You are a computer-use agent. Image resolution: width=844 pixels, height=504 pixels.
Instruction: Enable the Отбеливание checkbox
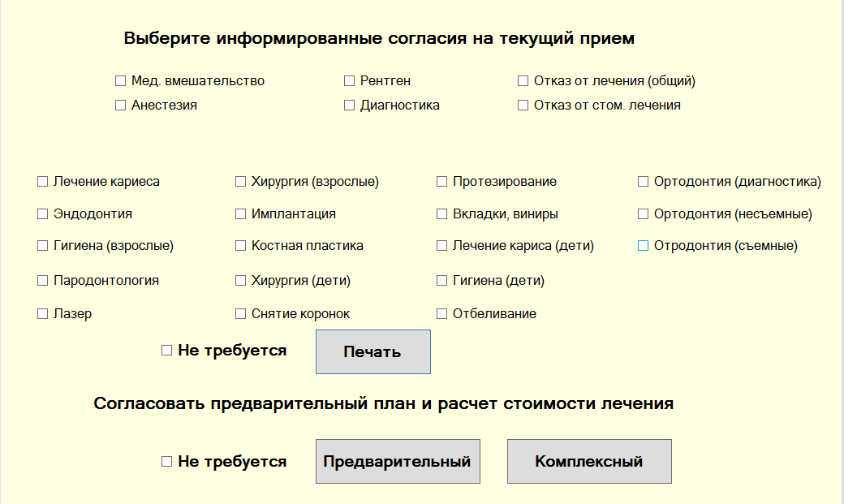tap(442, 314)
